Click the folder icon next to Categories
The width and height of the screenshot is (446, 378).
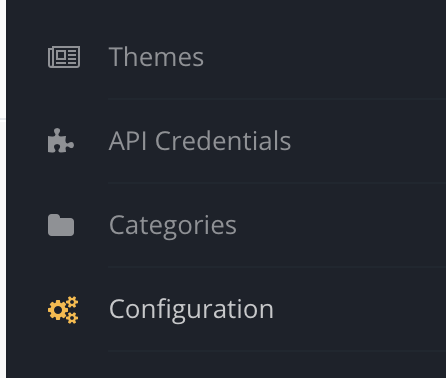pos(61,225)
